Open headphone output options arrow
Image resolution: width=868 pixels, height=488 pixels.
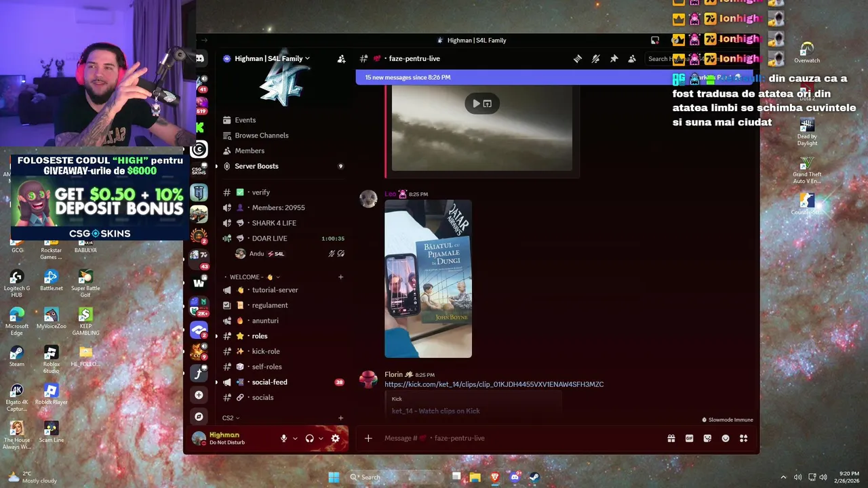[x=321, y=439]
